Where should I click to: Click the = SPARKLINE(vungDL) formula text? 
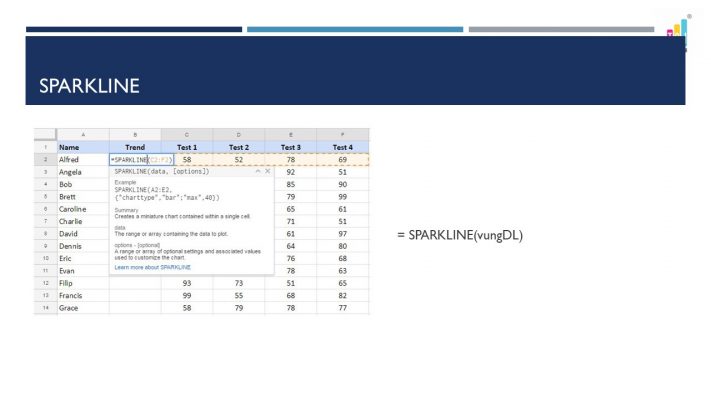coord(460,235)
